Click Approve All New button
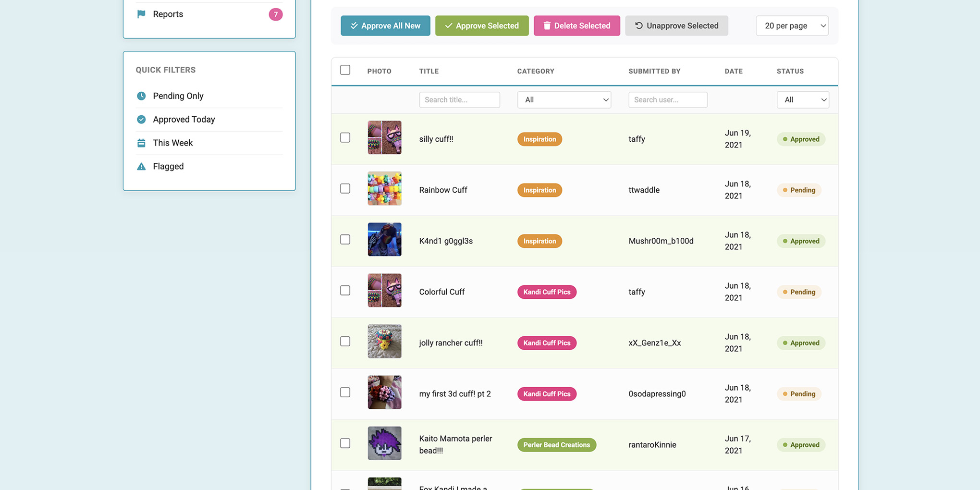The height and width of the screenshot is (490, 980). (385, 25)
